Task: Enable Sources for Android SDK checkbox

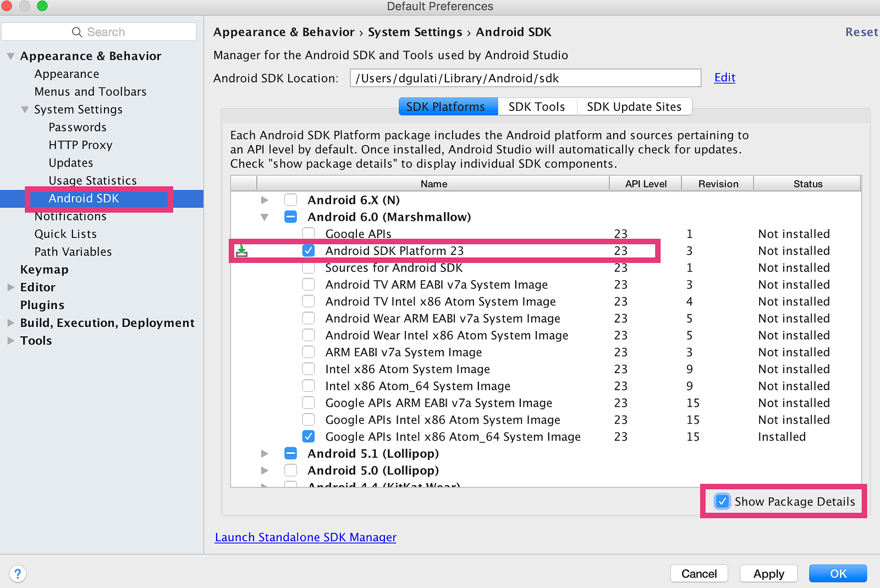Action: click(x=309, y=268)
